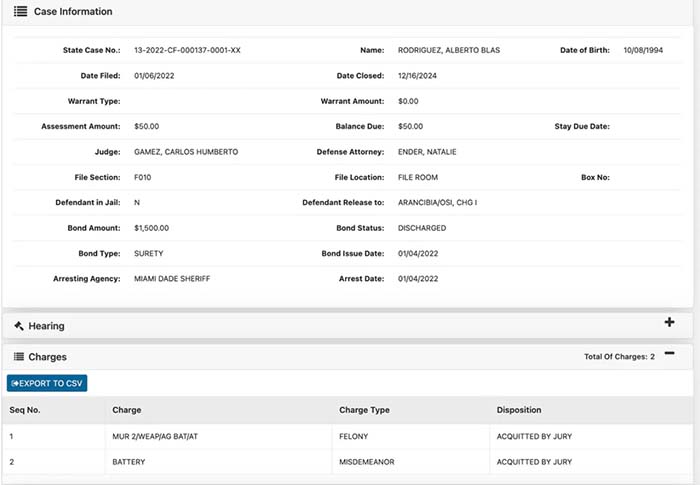Sort by the Seq No. column header
Image resolution: width=700 pixels, height=485 pixels.
pyautogui.click(x=26, y=410)
